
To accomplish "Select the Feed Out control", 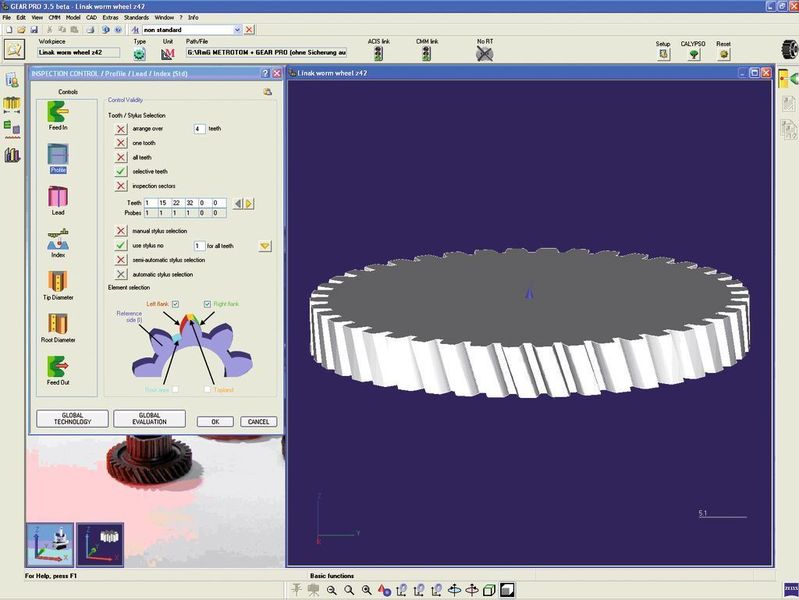I will [58, 371].
